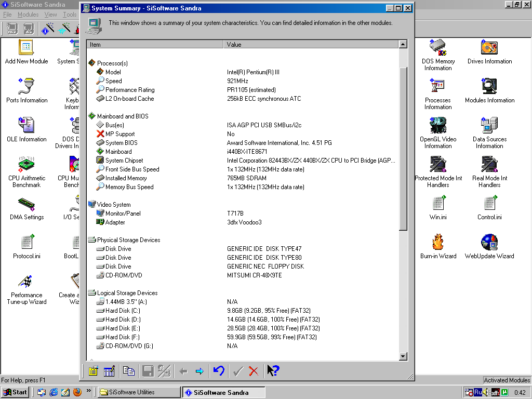The image size is (532, 399).
Task: Open the Modules menu
Action: (x=28, y=15)
